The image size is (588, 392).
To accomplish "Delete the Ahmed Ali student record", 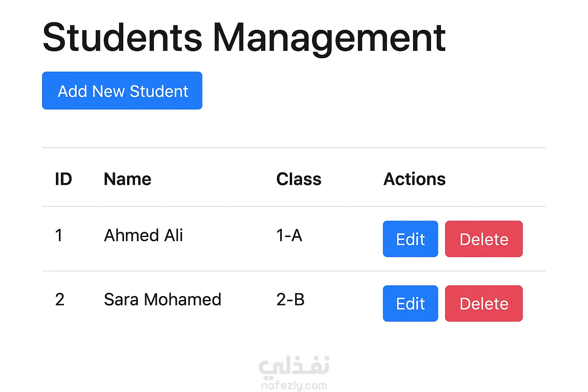I will point(484,239).
